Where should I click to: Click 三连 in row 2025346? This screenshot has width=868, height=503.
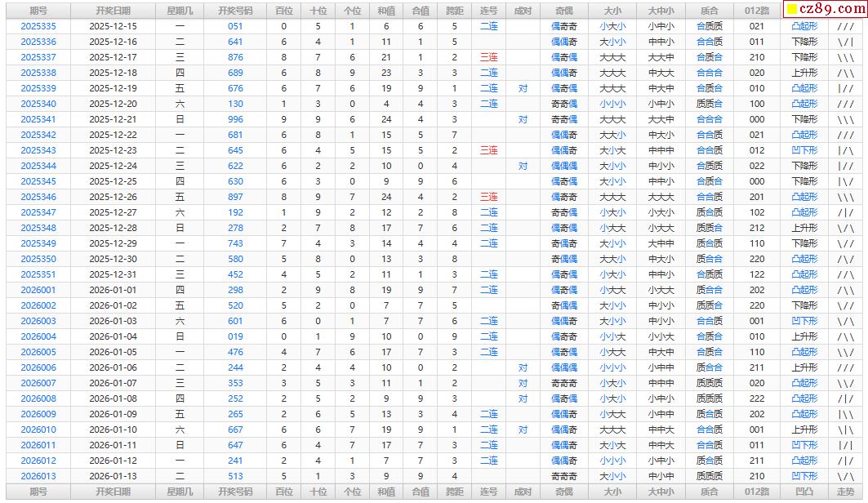[489, 197]
